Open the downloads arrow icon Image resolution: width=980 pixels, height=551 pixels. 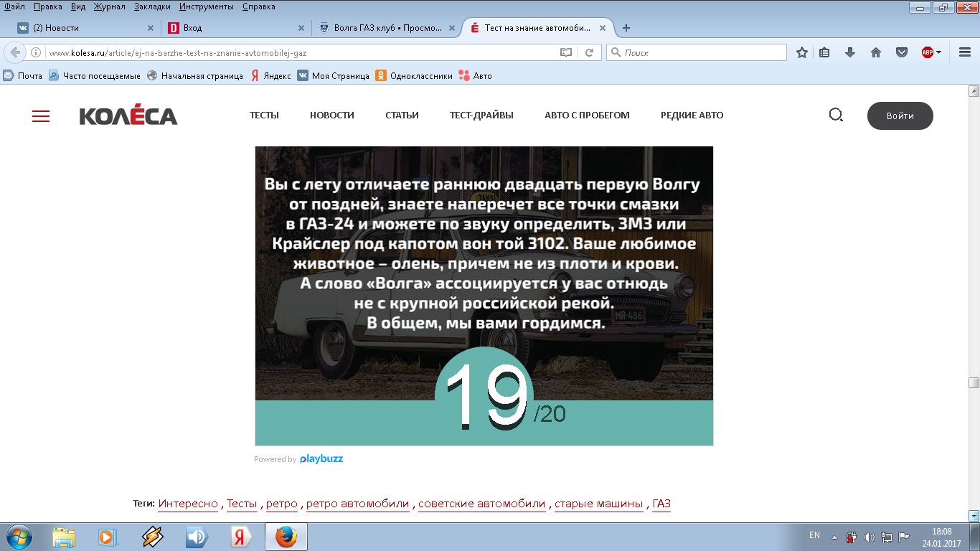point(850,52)
